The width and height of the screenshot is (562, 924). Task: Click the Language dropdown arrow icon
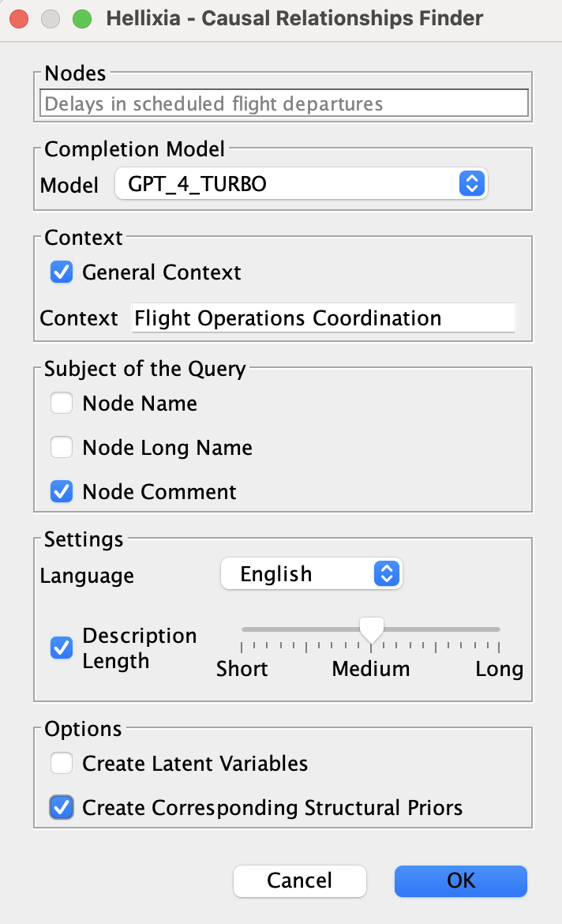coord(385,574)
